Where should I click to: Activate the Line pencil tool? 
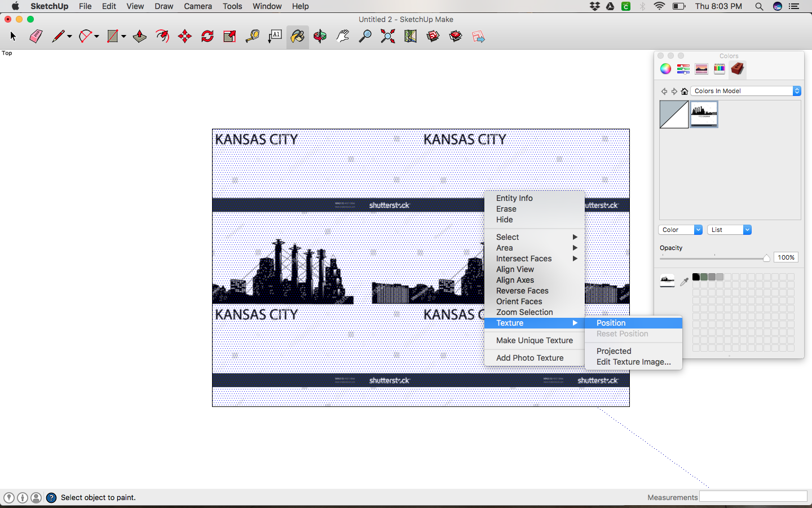58,37
